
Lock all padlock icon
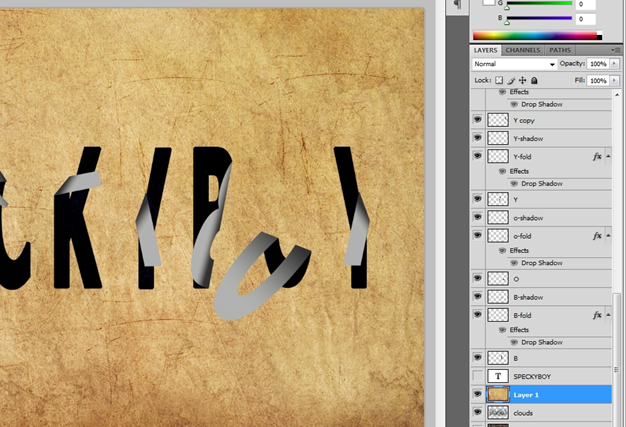[534, 81]
